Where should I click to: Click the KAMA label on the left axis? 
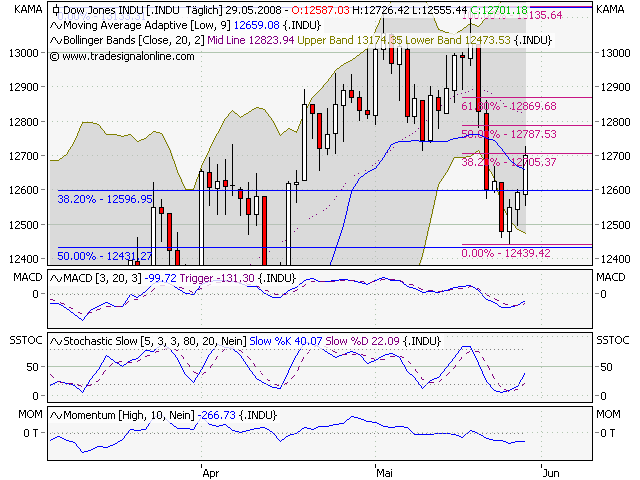pyautogui.click(x=28, y=9)
